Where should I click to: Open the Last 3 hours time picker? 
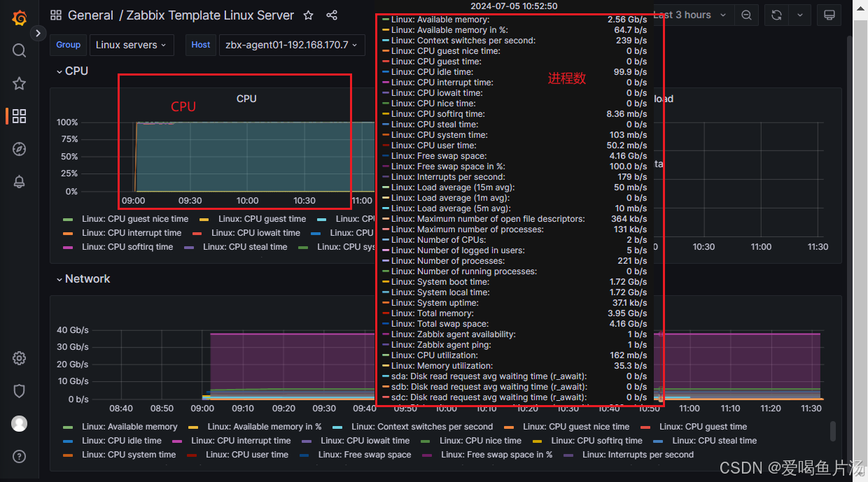pos(690,15)
